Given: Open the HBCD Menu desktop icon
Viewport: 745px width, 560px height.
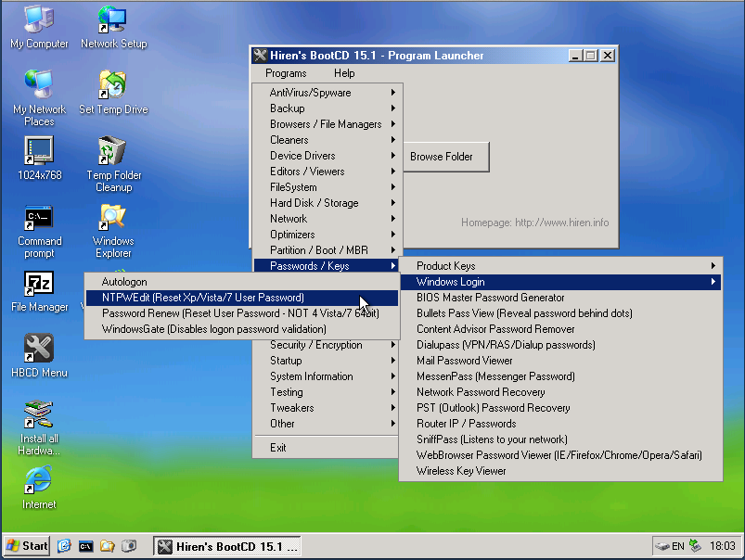Looking at the screenshot, I should click(x=38, y=350).
